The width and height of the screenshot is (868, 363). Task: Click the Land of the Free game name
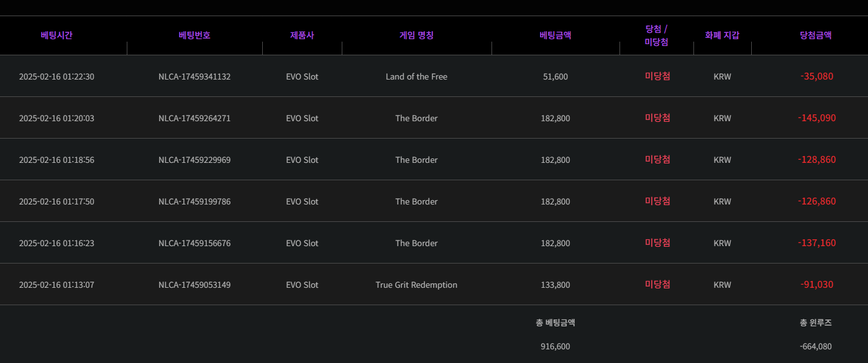(x=416, y=77)
